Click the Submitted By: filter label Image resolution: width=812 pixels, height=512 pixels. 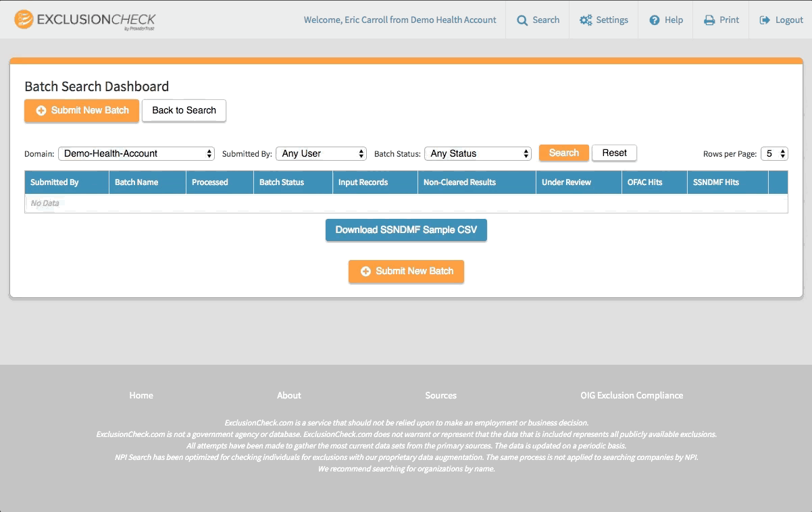[247, 154]
